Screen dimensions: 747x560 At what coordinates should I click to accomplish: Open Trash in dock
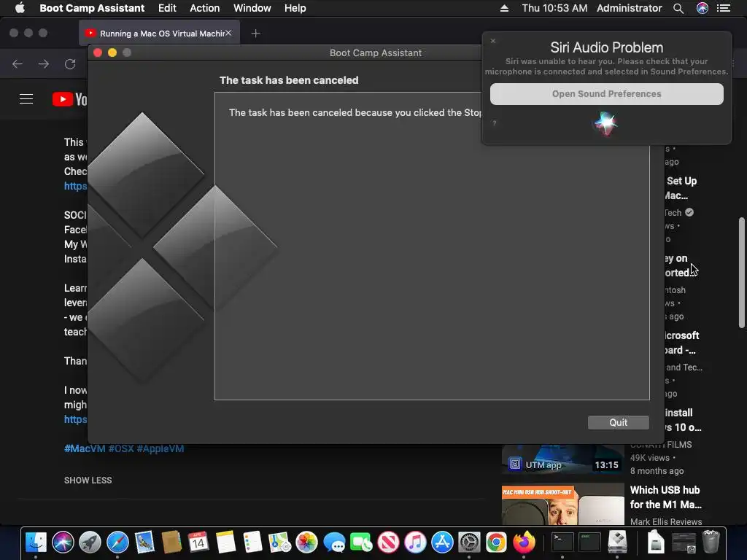(x=711, y=542)
